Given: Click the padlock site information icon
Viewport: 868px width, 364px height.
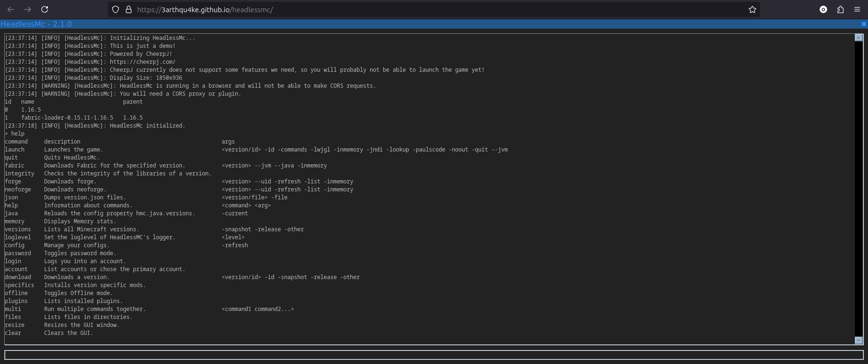Looking at the screenshot, I should coord(128,9).
